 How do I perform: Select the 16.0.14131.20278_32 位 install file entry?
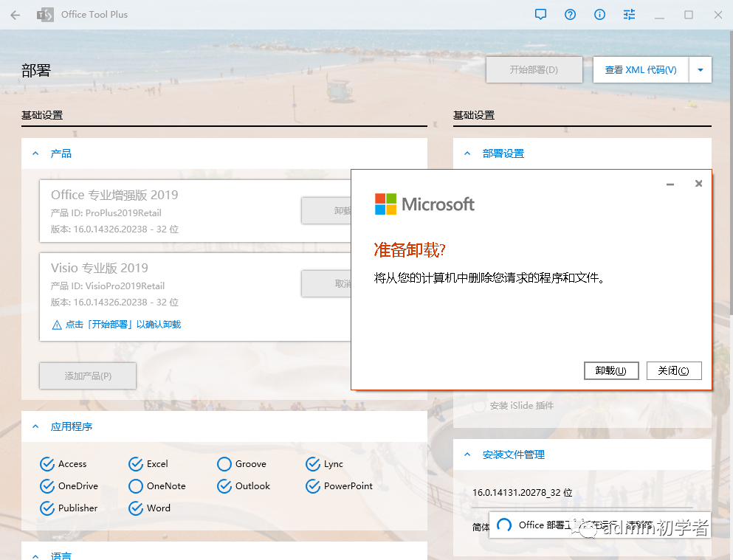click(522, 493)
